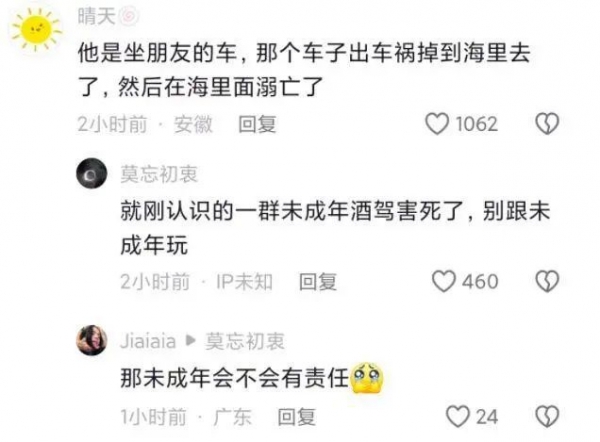Image resolution: width=600 pixels, height=442 pixels.
Task: Tap broken heart on 莫忘初衷's comment
Action: pyautogui.click(x=547, y=282)
